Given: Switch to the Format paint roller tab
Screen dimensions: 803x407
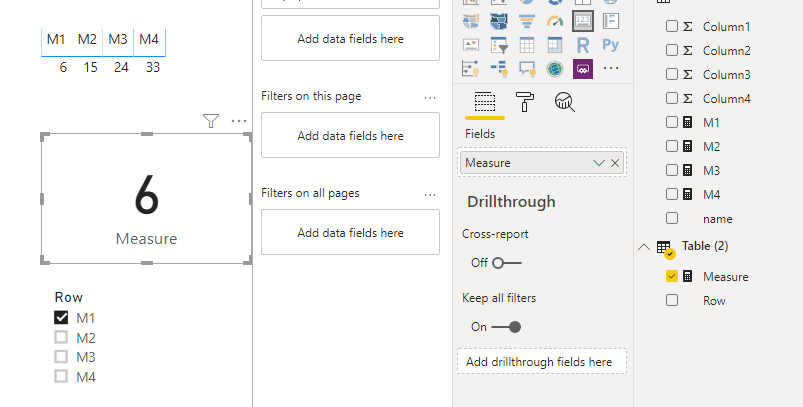Looking at the screenshot, I should [x=524, y=102].
